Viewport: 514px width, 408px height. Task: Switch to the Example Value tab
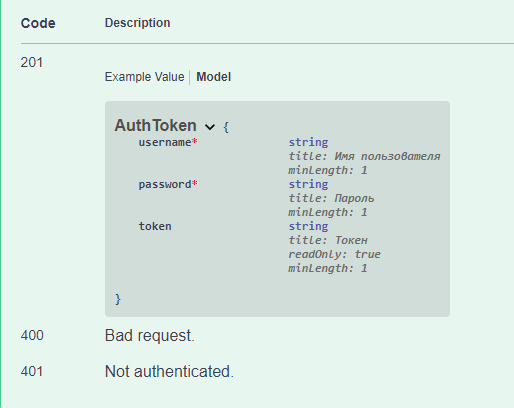point(144,77)
